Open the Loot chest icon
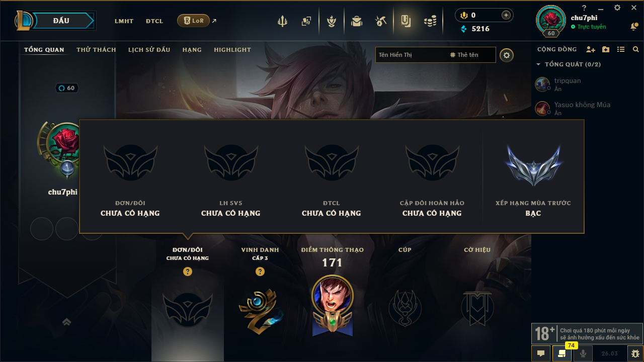 click(x=357, y=21)
